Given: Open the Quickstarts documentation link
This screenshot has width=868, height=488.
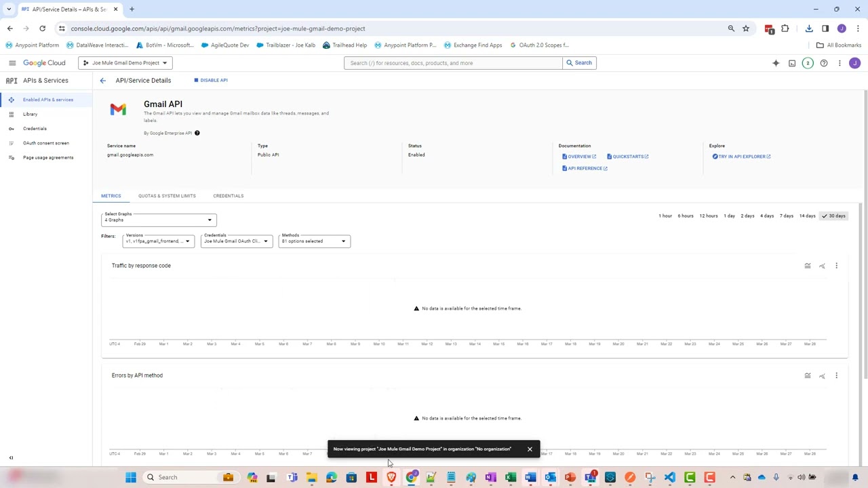Looking at the screenshot, I should point(628,157).
